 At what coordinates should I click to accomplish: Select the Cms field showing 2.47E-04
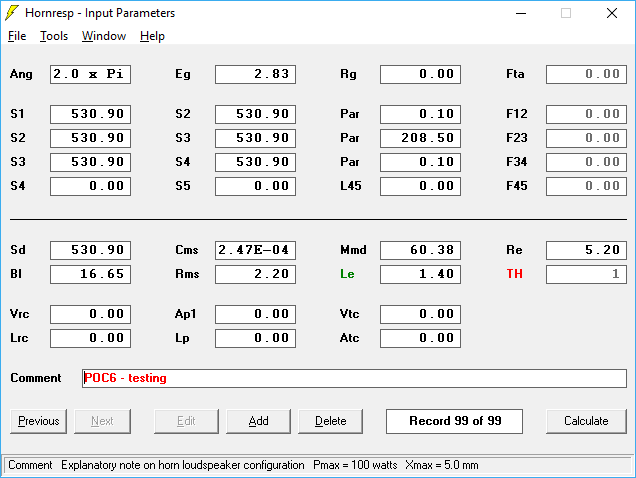[x=255, y=250]
